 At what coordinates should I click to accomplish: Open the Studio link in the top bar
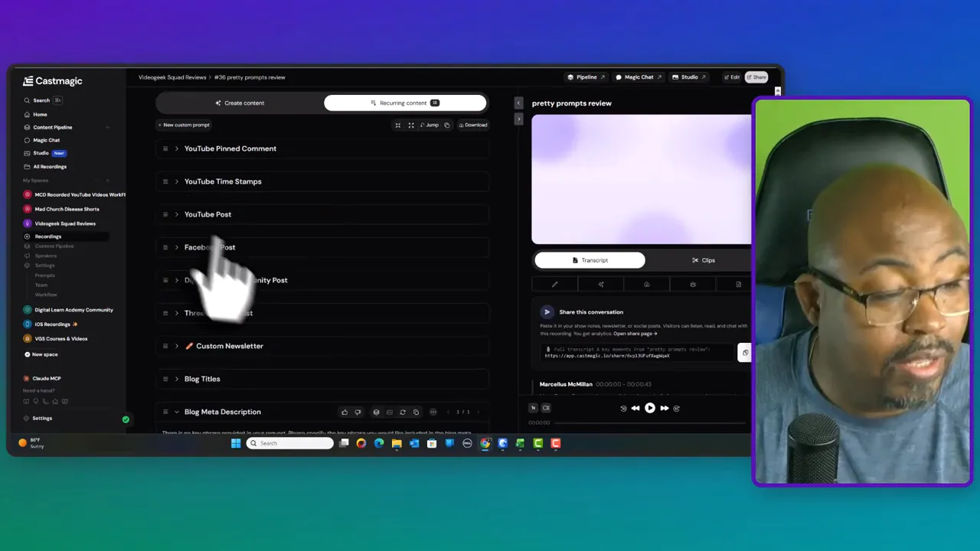689,77
